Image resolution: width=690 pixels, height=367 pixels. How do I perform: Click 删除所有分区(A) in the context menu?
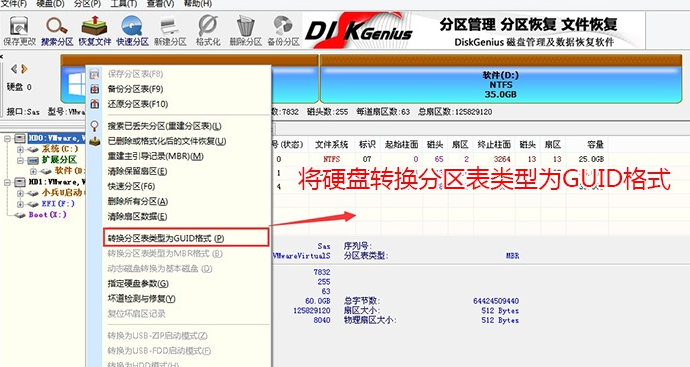(138, 201)
